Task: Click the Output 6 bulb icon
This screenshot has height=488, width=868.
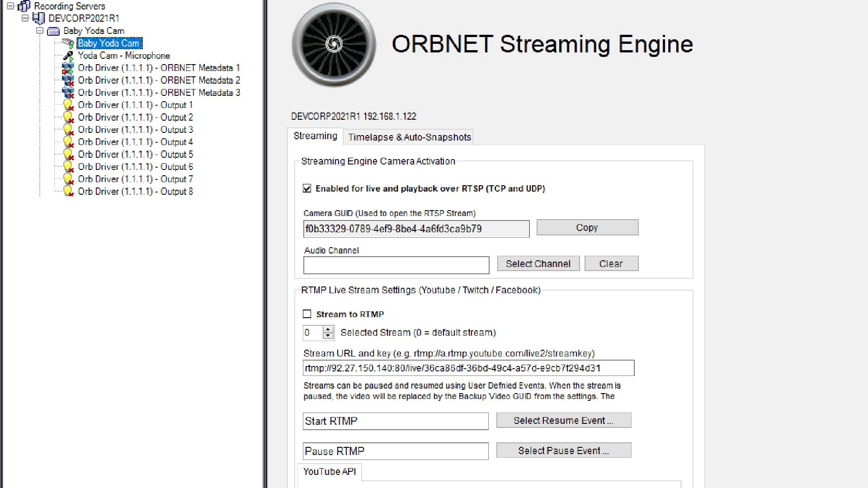Action: pyautogui.click(x=68, y=167)
